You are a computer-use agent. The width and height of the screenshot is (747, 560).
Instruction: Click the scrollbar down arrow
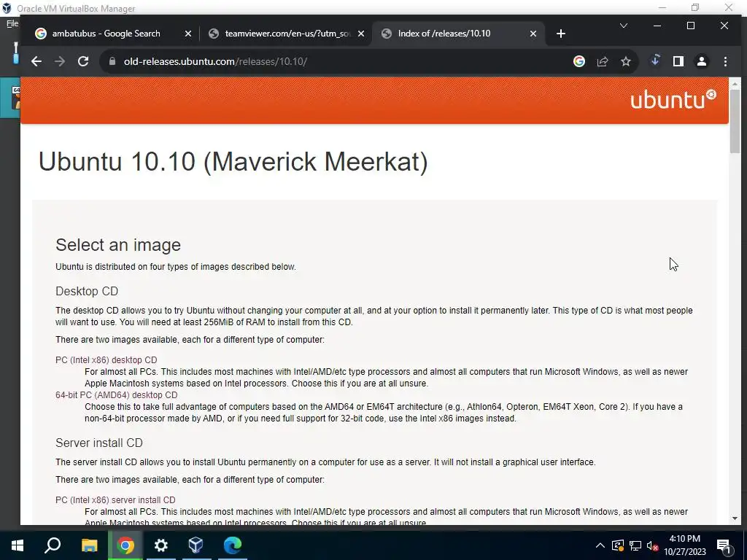[735, 518]
